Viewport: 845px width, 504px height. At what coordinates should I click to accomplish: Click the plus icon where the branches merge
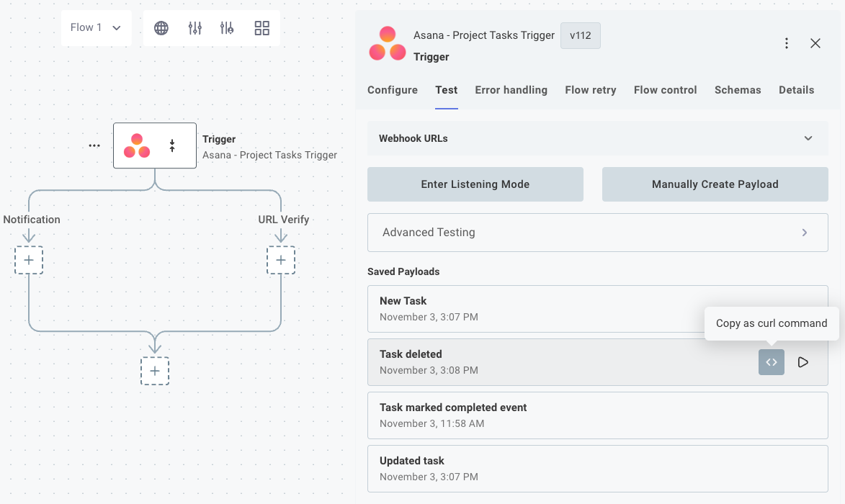[154, 371]
